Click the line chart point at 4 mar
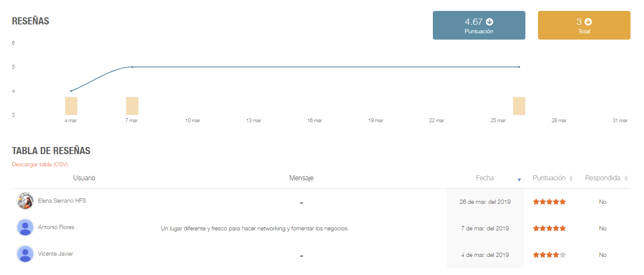The image size is (644, 275). (x=71, y=91)
